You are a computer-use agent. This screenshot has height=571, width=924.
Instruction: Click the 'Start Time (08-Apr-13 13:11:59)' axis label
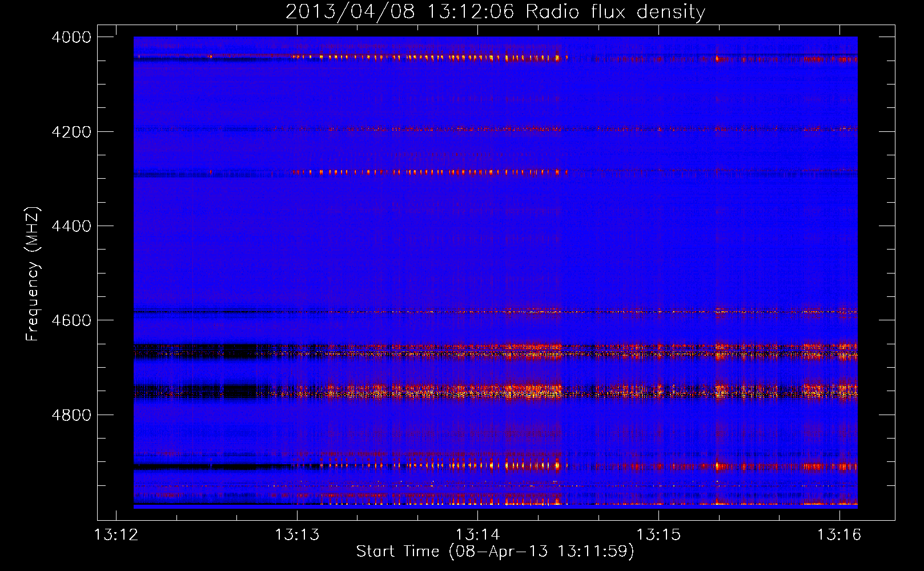[x=495, y=552]
